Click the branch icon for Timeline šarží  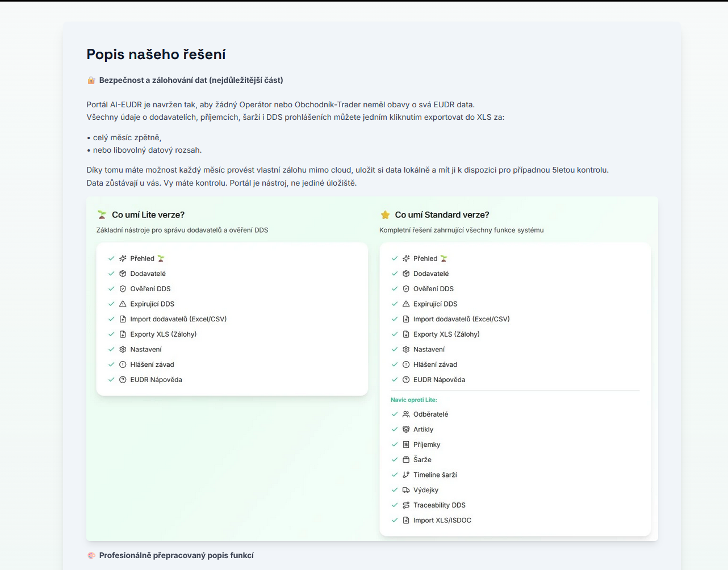click(406, 475)
